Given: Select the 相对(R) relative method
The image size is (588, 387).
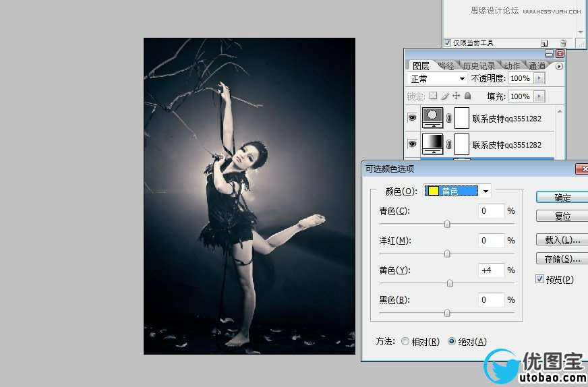Looking at the screenshot, I should (x=405, y=341).
